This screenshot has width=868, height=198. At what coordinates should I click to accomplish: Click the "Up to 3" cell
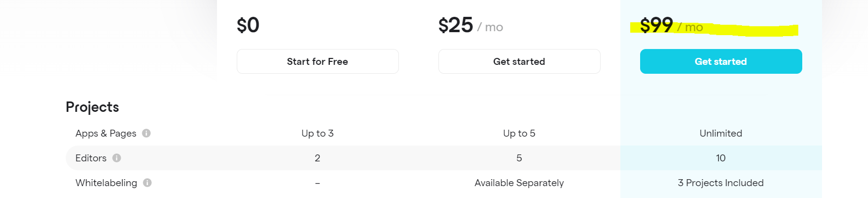point(317,133)
